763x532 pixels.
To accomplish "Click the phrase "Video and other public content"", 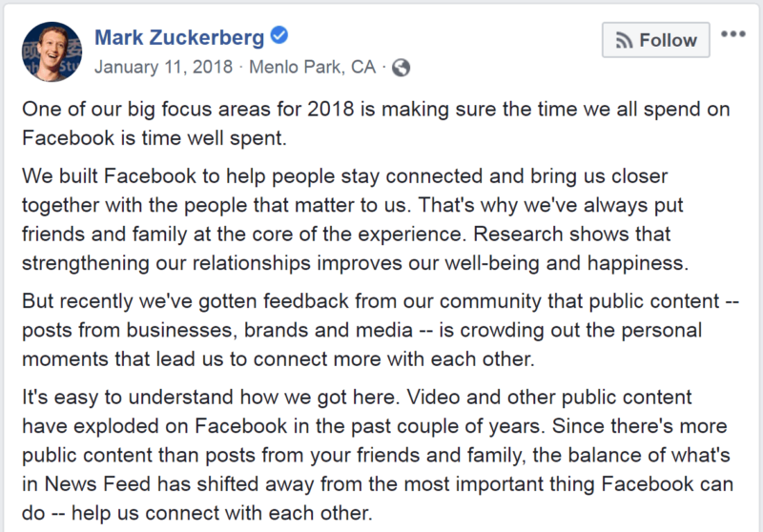I will (x=549, y=398).
